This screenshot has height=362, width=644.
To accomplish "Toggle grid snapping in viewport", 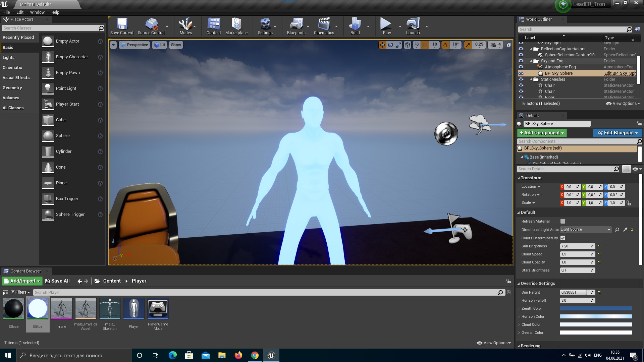I will pos(425,45).
